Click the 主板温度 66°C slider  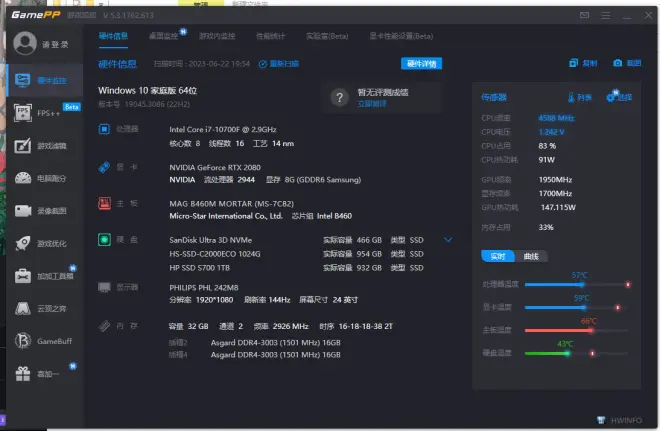point(577,330)
